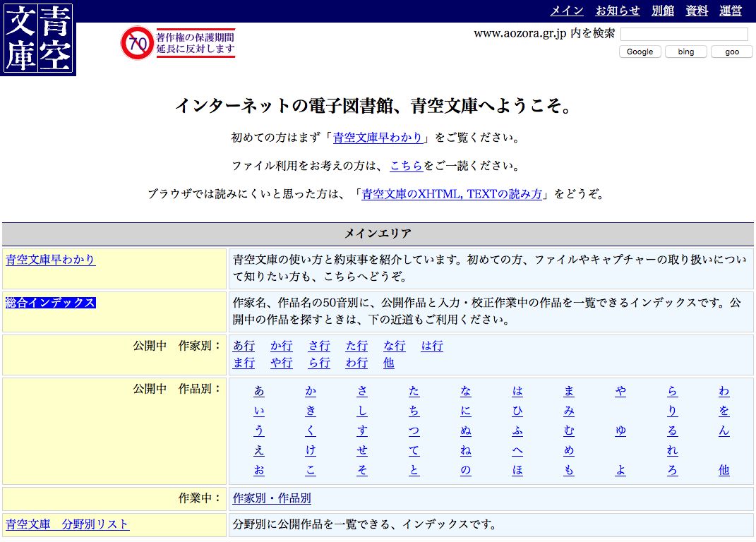Search the site with the Google button

(x=640, y=52)
